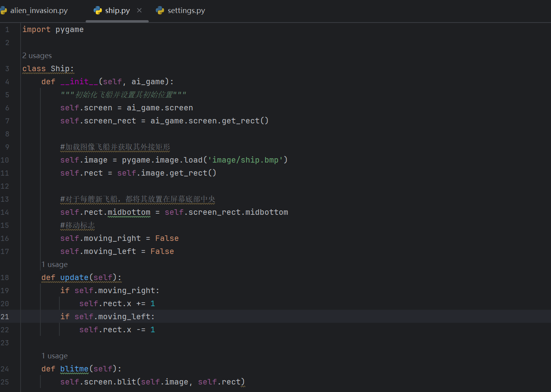This screenshot has height=392, width=551.
Task: Click the 'blitme' method name
Action: coord(74,369)
